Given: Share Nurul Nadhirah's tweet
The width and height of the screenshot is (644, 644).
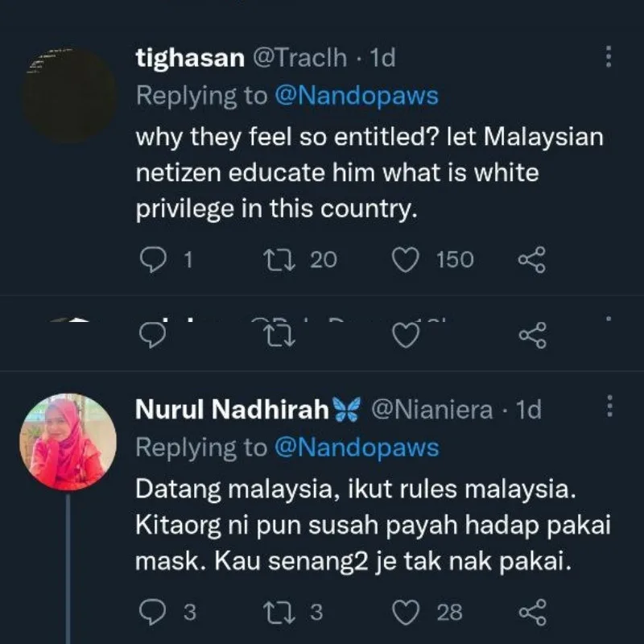Looking at the screenshot, I should [x=531, y=613].
